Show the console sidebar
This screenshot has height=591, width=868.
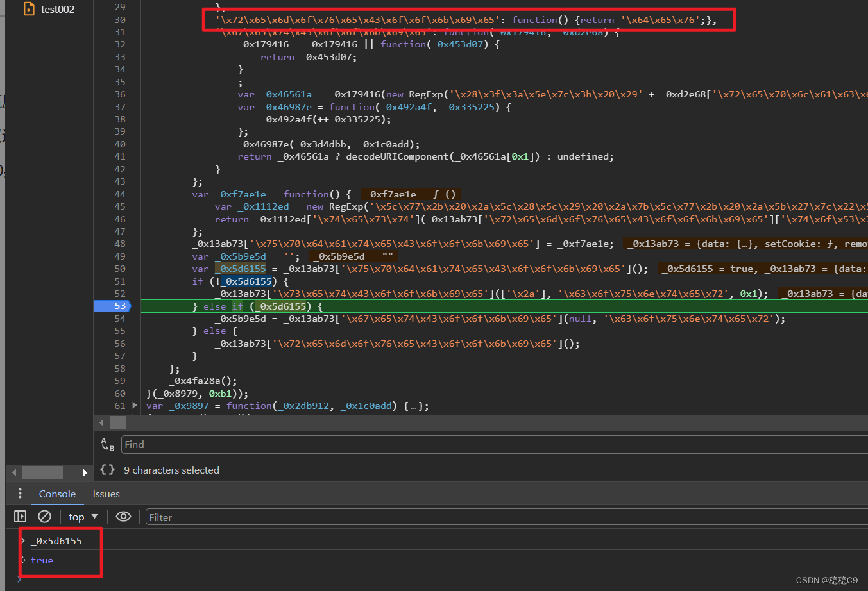[20, 517]
